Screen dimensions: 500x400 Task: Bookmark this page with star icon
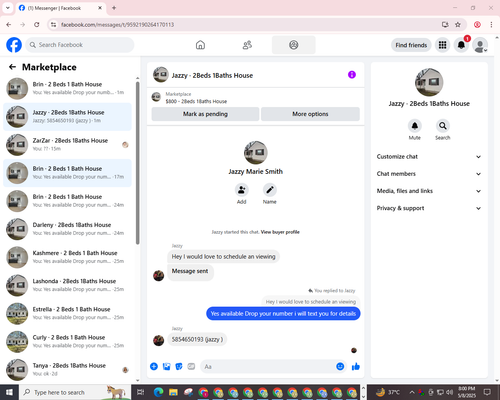pos(458,25)
